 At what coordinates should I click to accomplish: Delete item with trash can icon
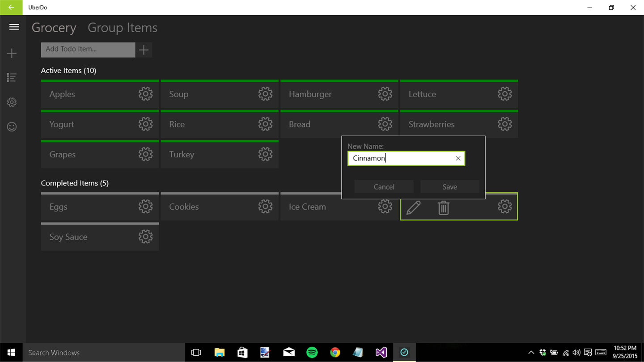443,207
